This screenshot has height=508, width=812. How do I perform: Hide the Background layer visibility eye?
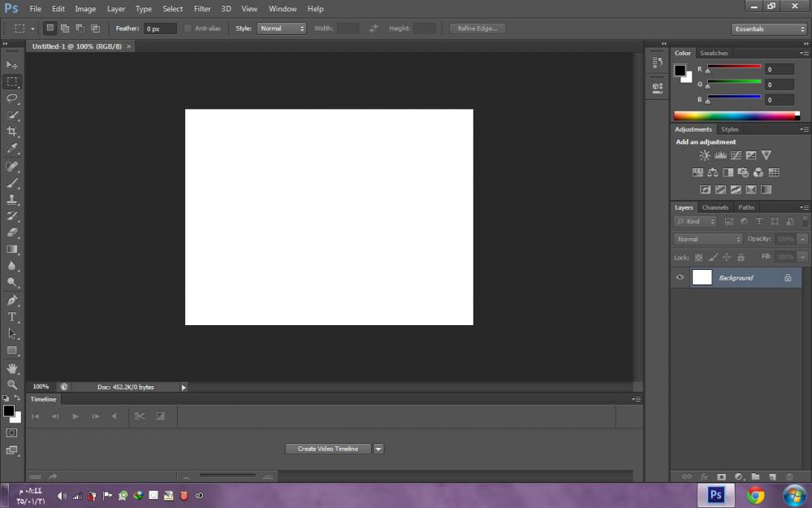click(x=680, y=278)
